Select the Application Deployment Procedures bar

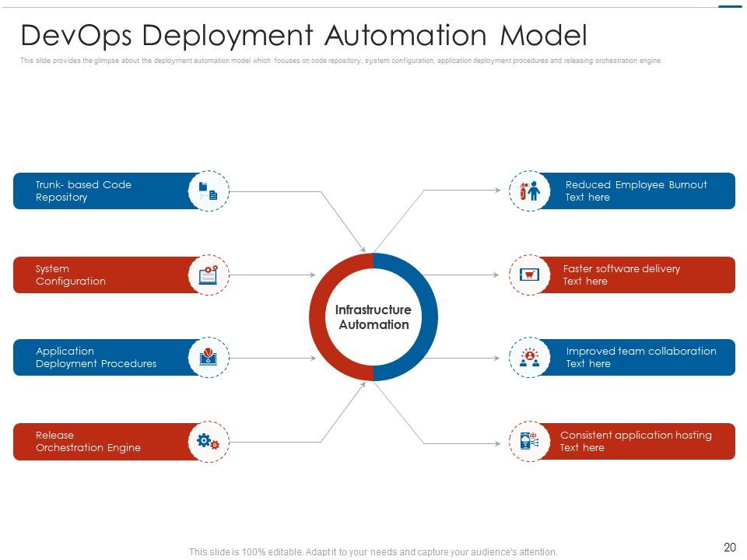coord(101,357)
